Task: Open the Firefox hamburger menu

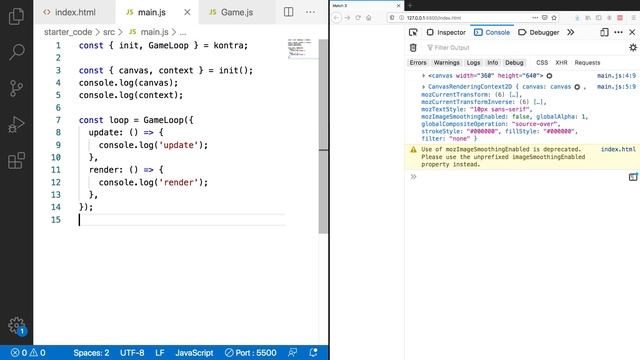Action: tap(633, 18)
